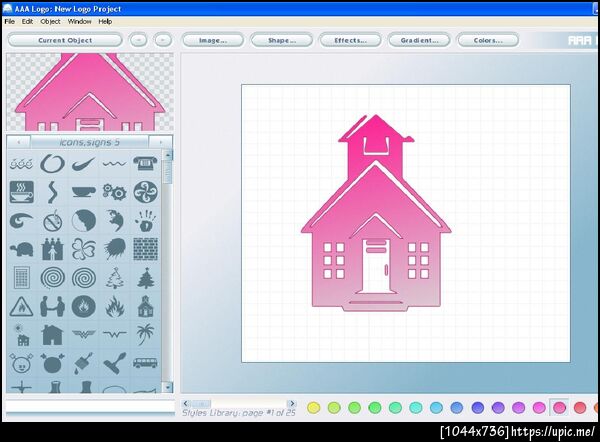Image resolution: width=600 pixels, height=442 pixels.
Task: Open the Effects... dialog
Action: coord(351,40)
